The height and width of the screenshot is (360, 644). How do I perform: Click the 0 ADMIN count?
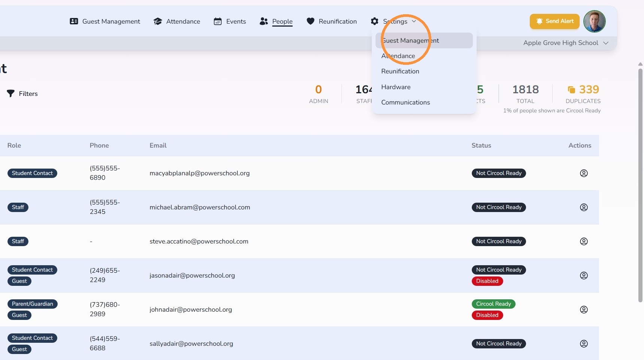pyautogui.click(x=319, y=94)
